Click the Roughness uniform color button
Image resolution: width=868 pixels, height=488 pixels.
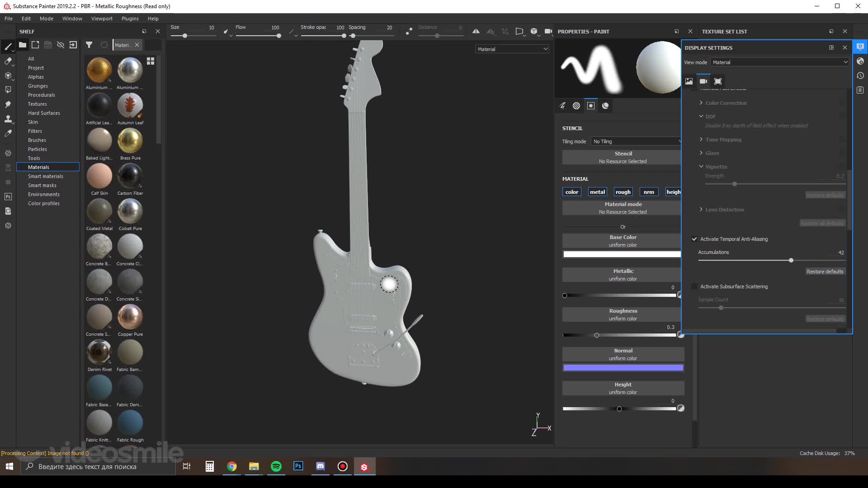(x=623, y=314)
